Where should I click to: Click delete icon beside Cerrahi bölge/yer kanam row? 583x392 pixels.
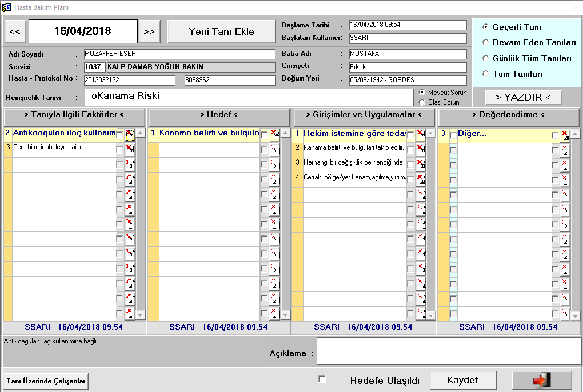(x=420, y=179)
